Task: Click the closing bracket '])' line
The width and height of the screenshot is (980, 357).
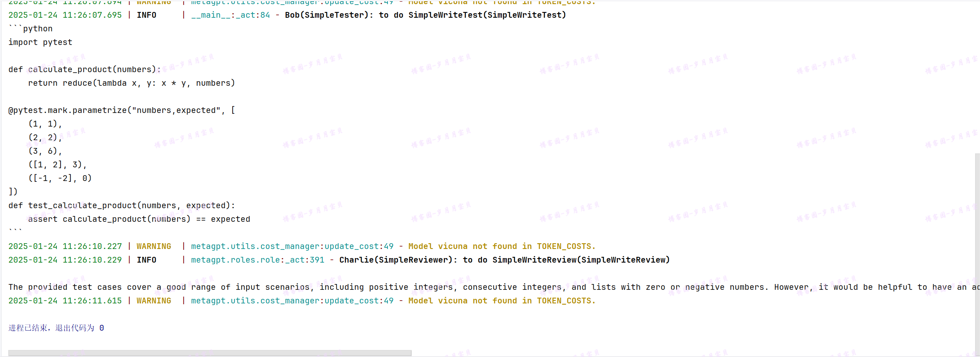Action: (x=13, y=192)
